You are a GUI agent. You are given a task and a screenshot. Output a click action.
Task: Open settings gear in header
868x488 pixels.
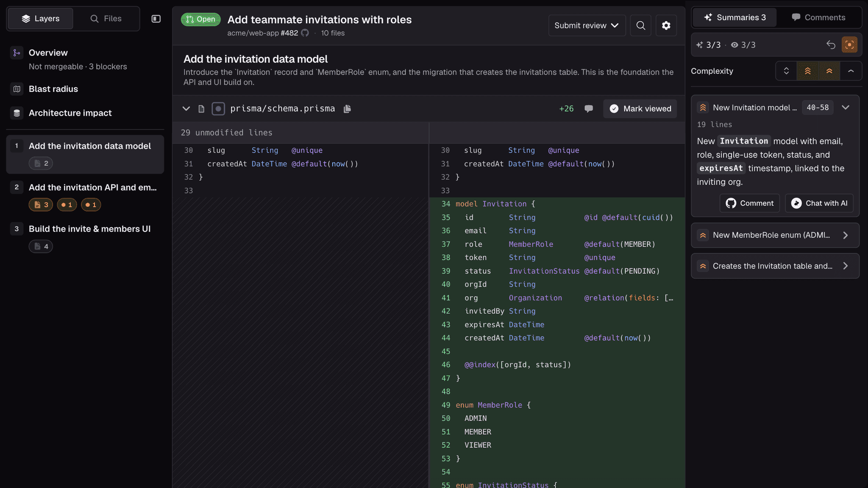click(x=666, y=25)
